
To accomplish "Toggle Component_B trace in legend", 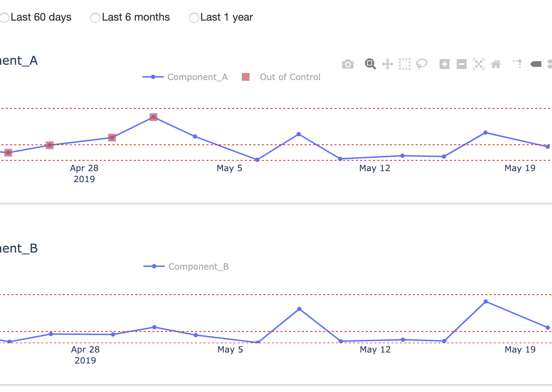I will (x=198, y=267).
